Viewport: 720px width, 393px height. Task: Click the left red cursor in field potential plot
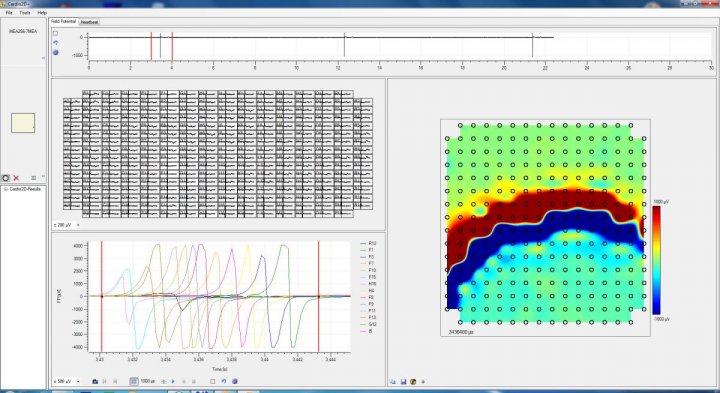(x=101, y=296)
